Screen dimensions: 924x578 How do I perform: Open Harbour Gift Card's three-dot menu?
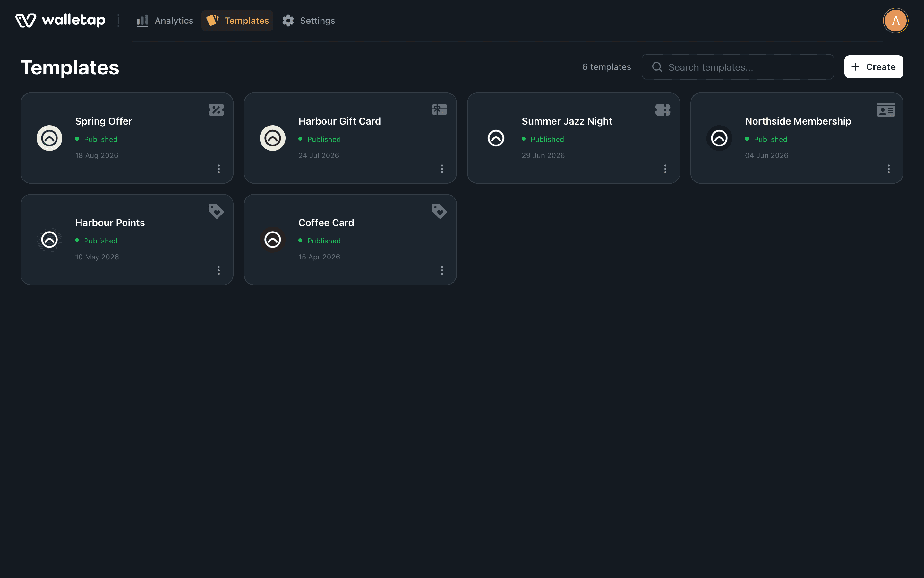[x=442, y=169]
